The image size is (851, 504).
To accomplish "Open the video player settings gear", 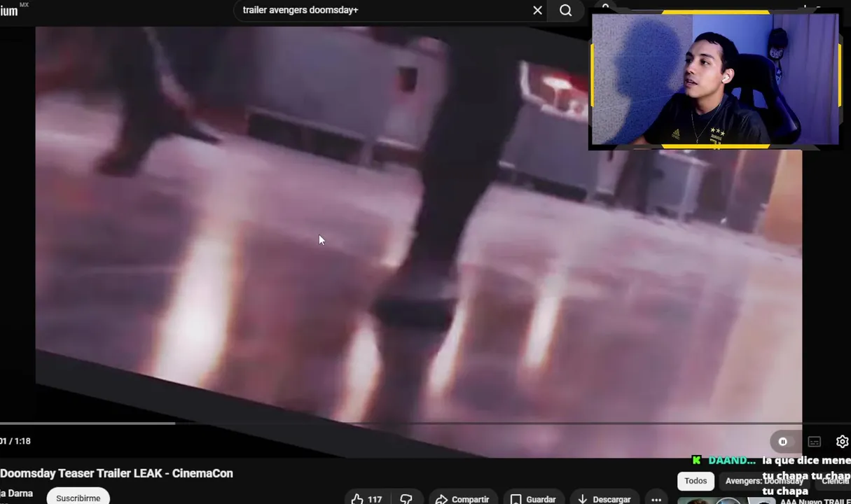I will pyautogui.click(x=842, y=442).
